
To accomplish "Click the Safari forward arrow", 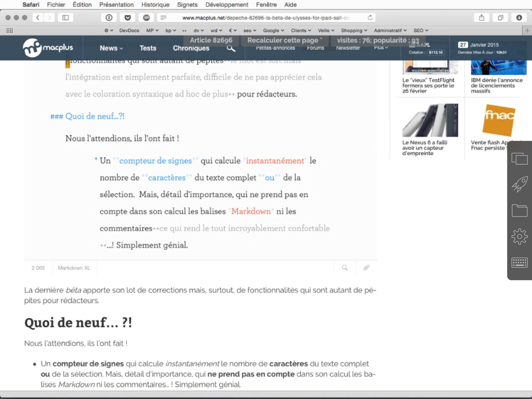I will 49,17.
